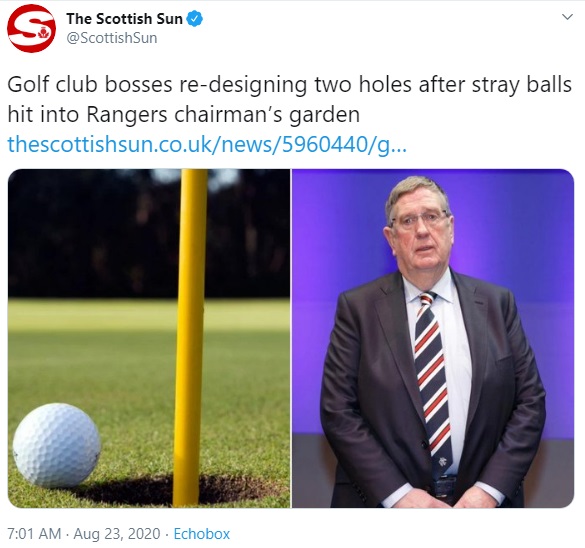This screenshot has height=548, width=585.
Task: Select the tweet headline text
Action: (x=289, y=99)
